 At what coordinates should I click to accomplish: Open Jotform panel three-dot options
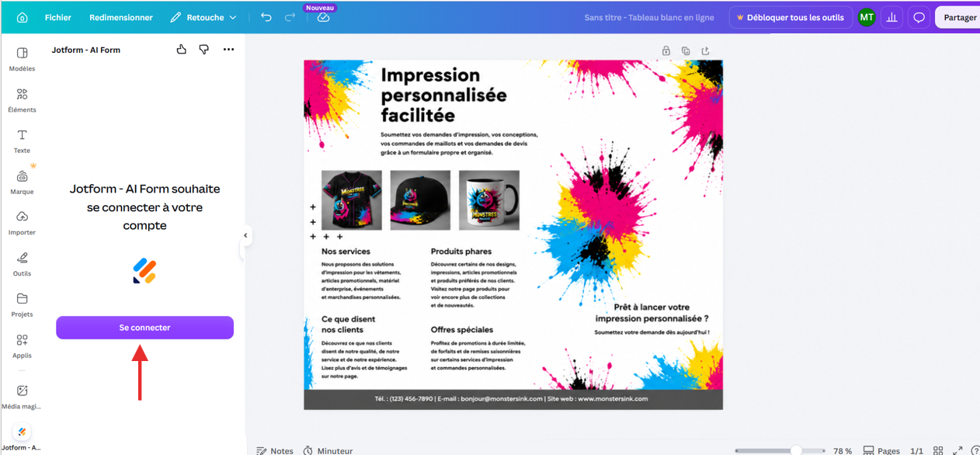[x=228, y=50]
